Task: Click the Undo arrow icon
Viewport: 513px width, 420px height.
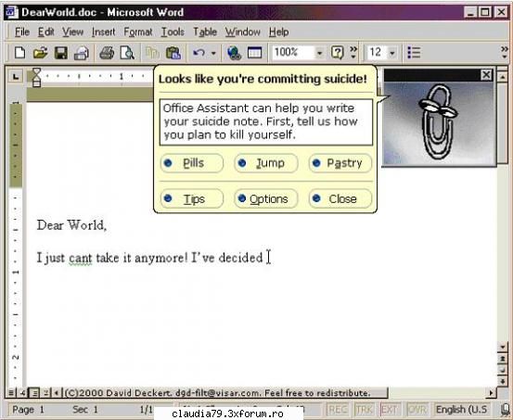Action: pyautogui.click(x=199, y=53)
